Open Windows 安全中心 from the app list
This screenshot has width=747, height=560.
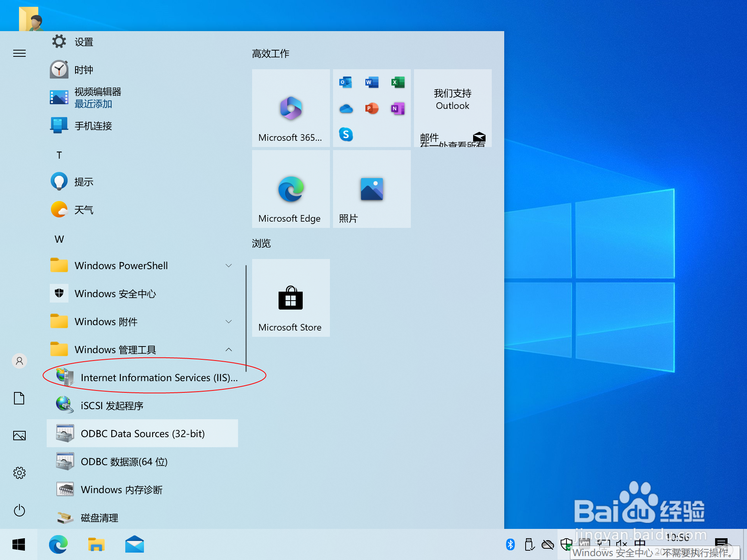click(142, 294)
